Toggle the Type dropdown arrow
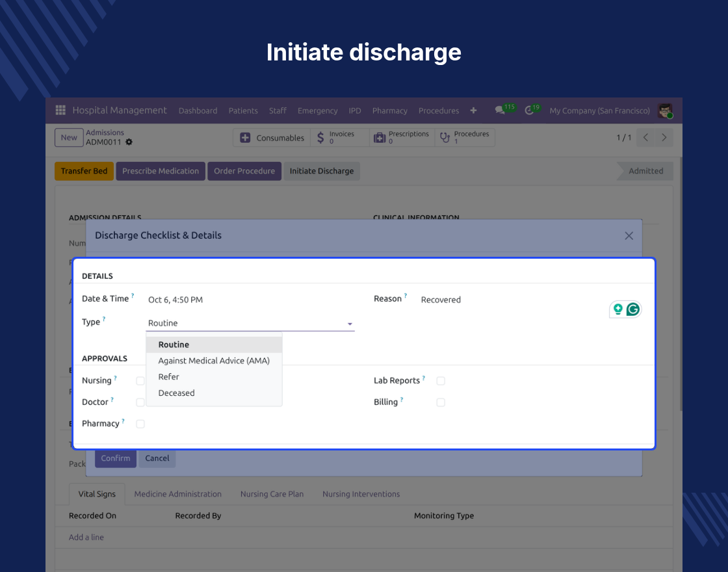 tap(350, 324)
